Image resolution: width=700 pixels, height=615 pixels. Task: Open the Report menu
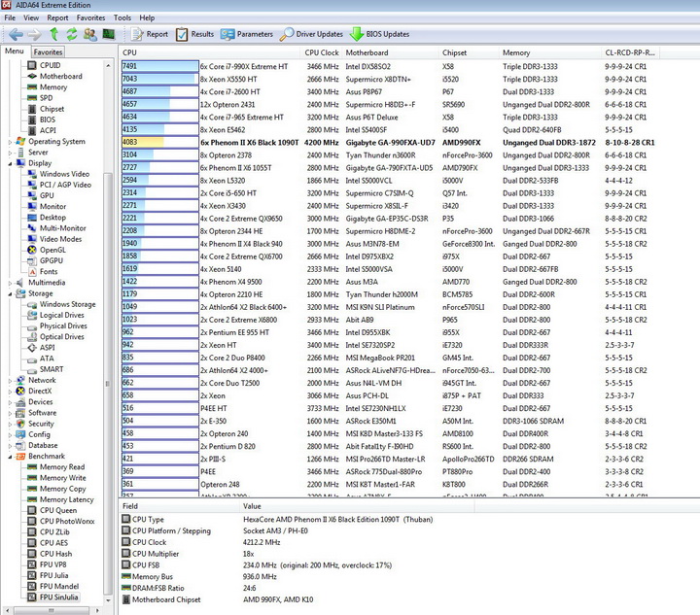pos(57,17)
